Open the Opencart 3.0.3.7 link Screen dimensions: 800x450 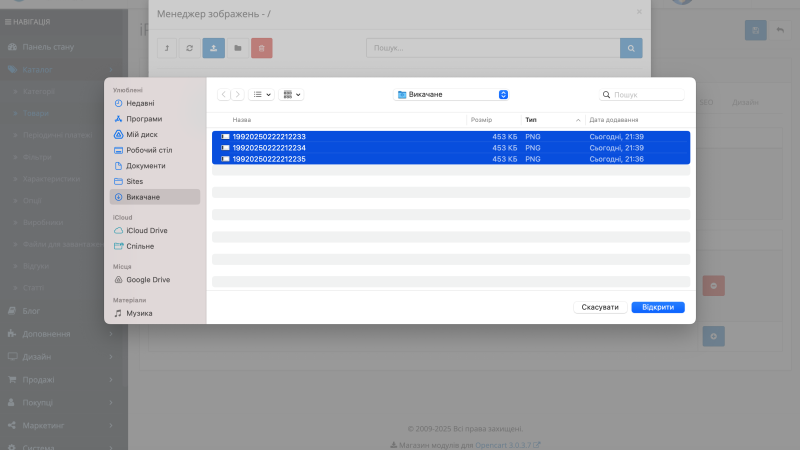coord(507,445)
